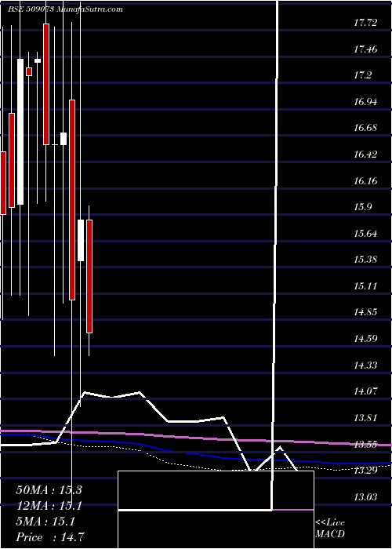Click the 17.72 price axis label
The height and width of the screenshot is (549, 392).
[x=365, y=23]
